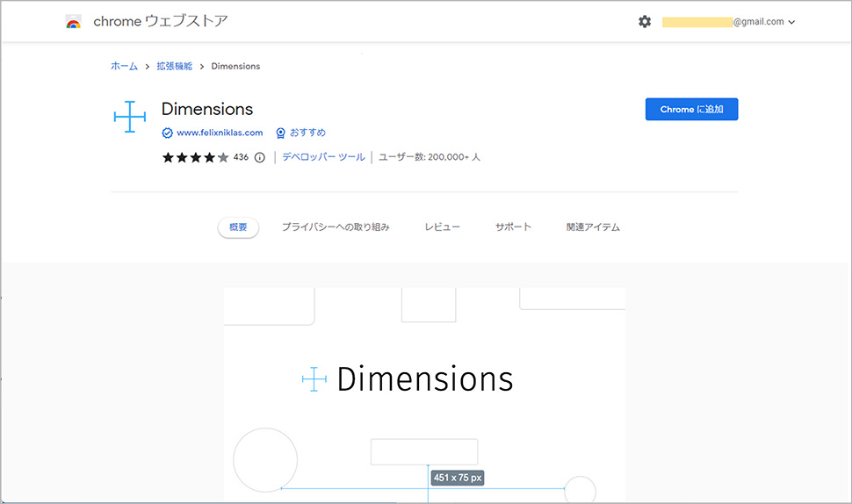
Task: Click the Dimensions breadcrumb text
Action: click(x=235, y=66)
